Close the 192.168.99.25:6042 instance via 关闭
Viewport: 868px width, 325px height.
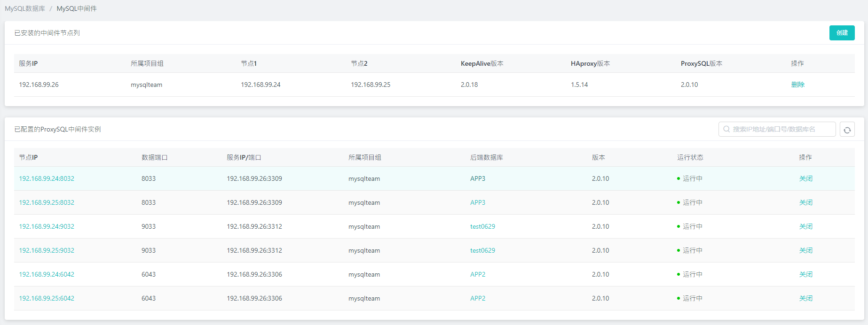(x=805, y=298)
